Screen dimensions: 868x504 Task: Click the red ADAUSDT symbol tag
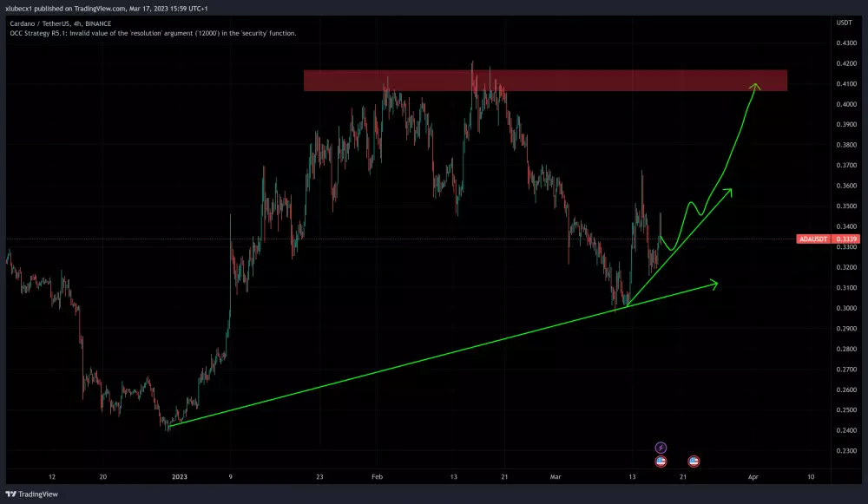[x=812, y=239]
